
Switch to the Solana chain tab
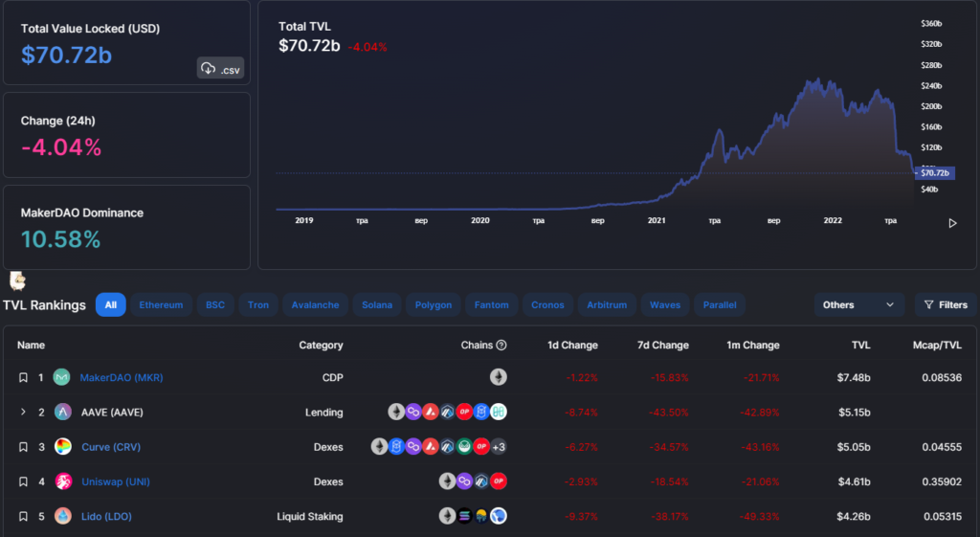pos(377,304)
